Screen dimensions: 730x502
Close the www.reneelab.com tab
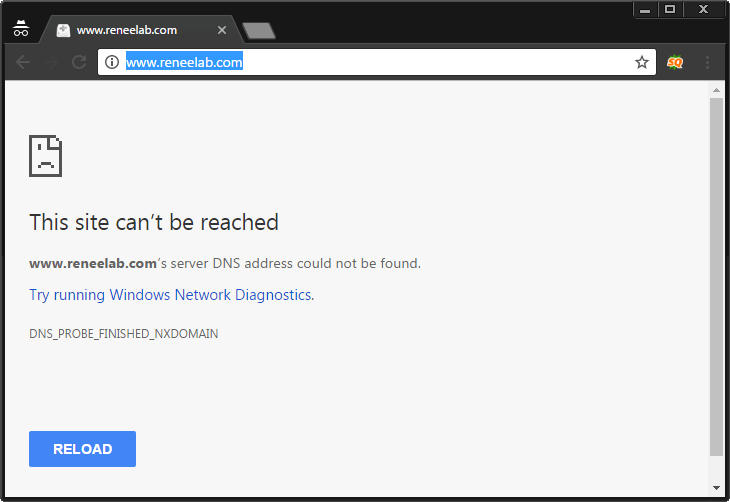pos(221,30)
